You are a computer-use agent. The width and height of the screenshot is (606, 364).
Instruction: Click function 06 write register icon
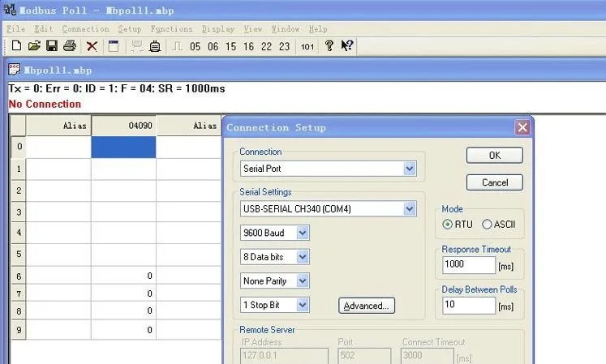(213, 47)
